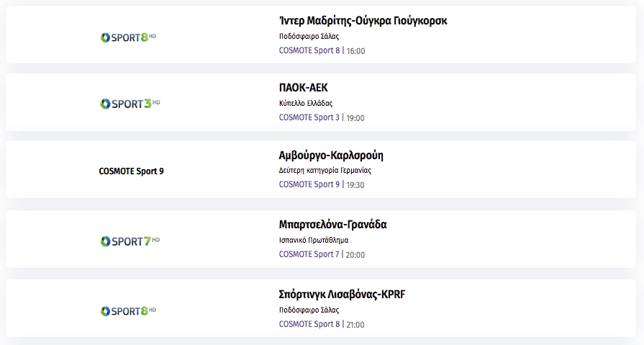This screenshot has width=644, height=345.
Task: Click the purple COSMOTE Sport 7 link
Action: pos(309,254)
